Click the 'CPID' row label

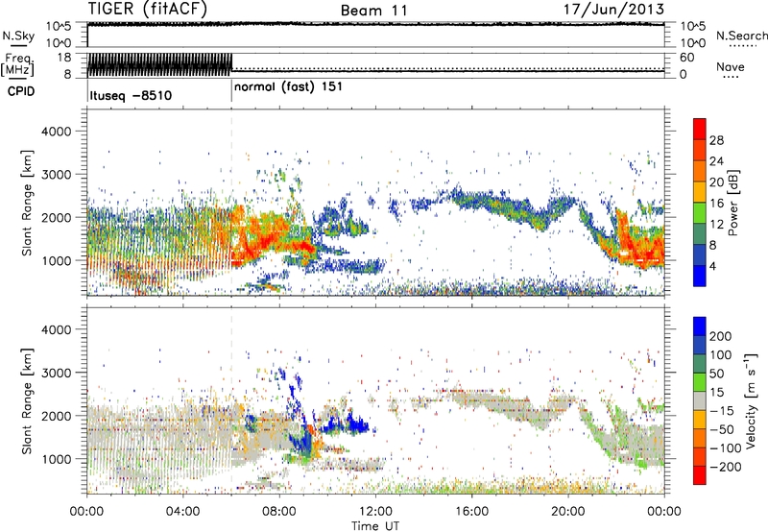(21, 91)
